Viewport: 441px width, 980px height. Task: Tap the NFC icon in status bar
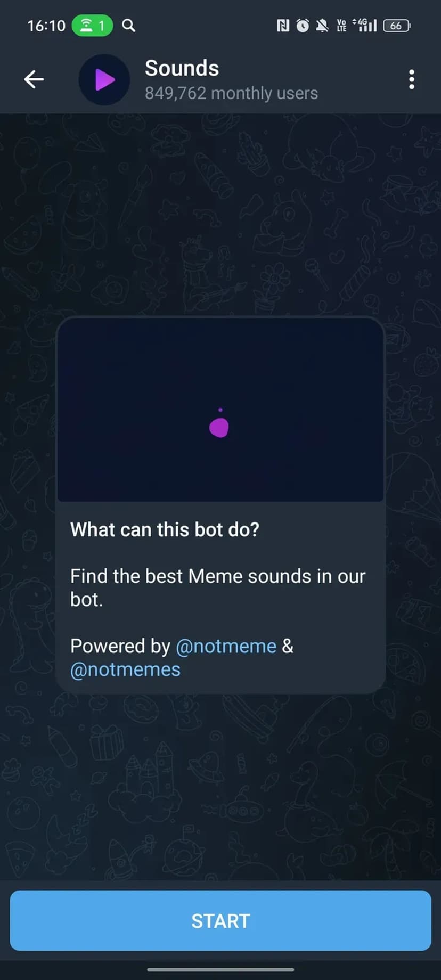(283, 26)
